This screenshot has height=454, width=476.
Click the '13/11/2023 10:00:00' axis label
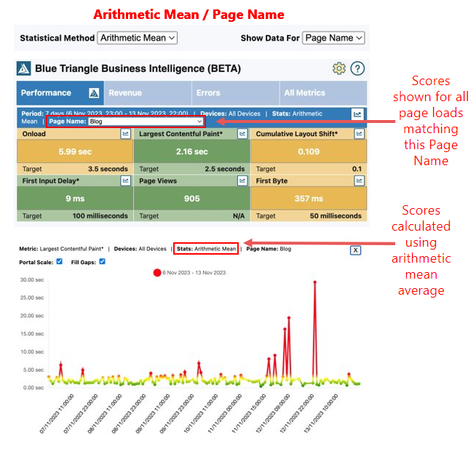tap(321, 414)
